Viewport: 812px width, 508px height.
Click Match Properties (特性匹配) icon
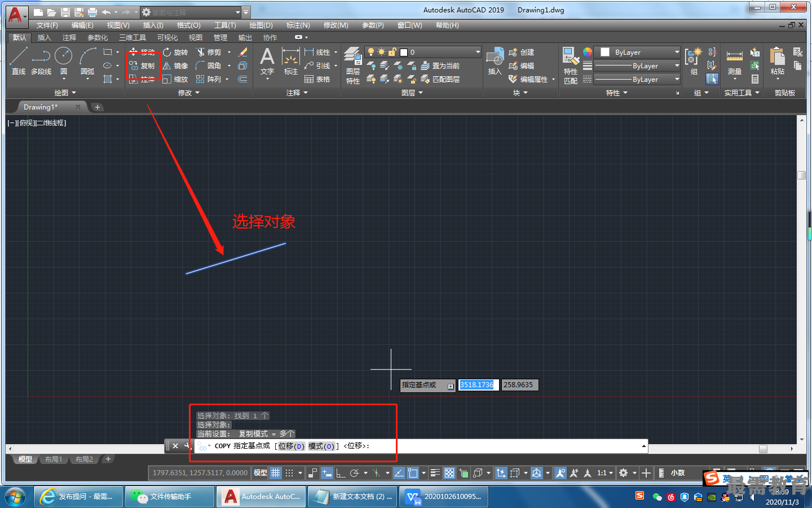click(x=570, y=65)
